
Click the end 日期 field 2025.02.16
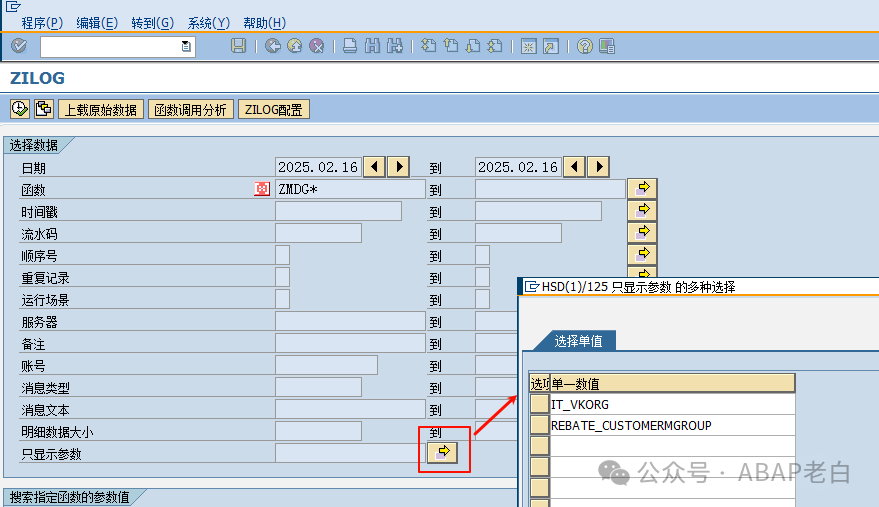[518, 167]
